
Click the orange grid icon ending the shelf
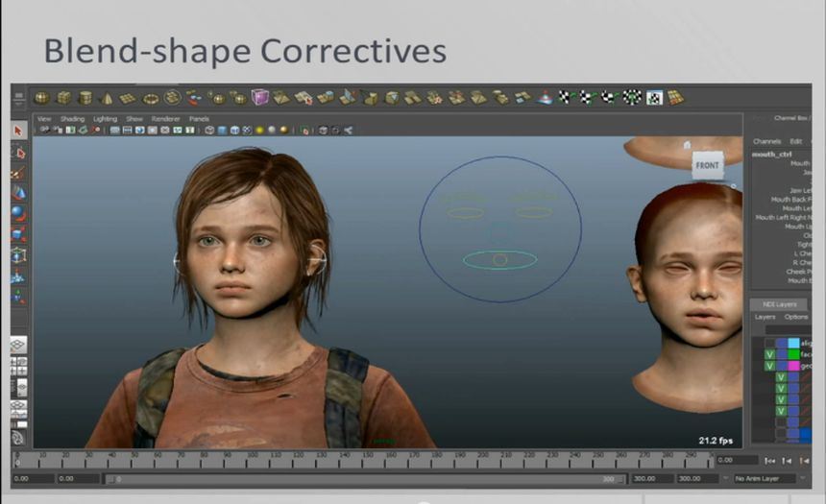(x=676, y=97)
